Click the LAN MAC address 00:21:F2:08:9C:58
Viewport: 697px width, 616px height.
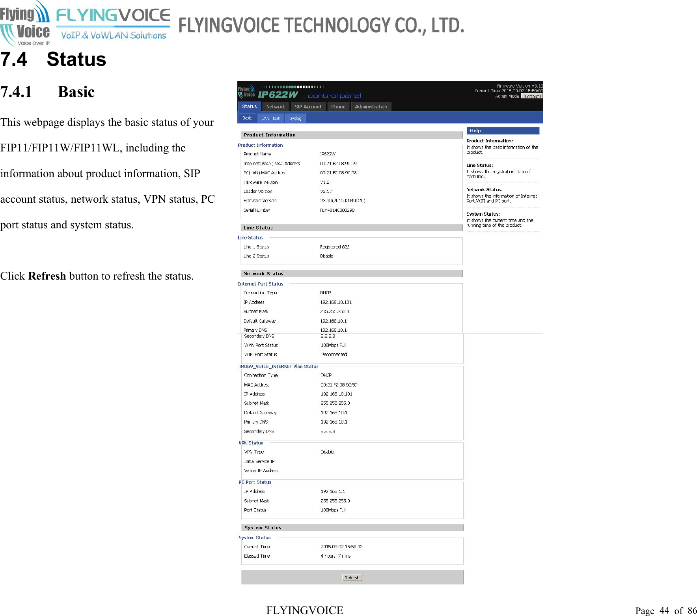pyautogui.click(x=338, y=173)
